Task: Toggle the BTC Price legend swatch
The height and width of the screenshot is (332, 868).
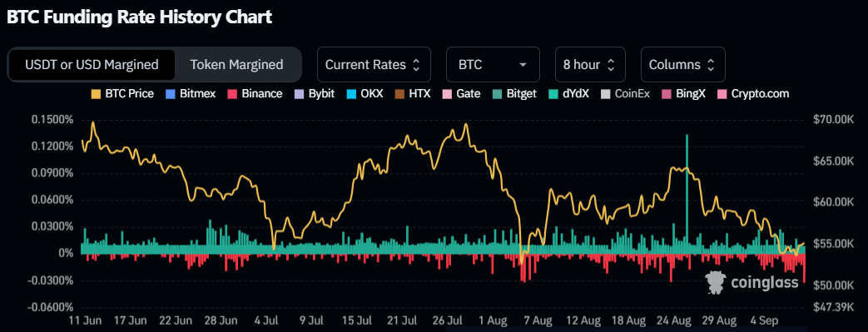Action: point(97,94)
